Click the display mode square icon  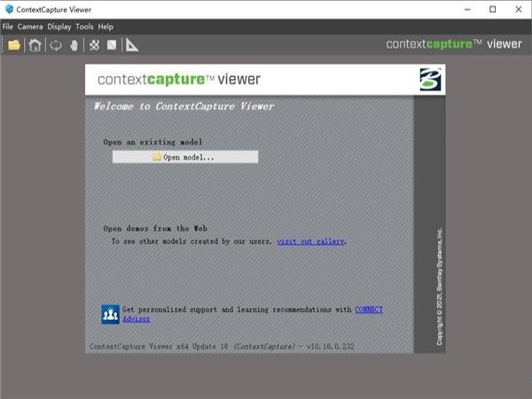[x=112, y=45]
